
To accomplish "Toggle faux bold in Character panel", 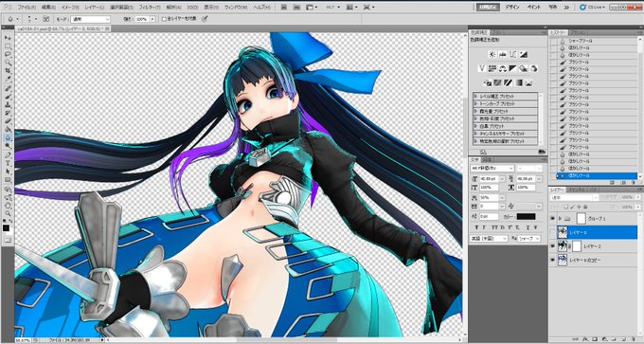I will (477, 227).
